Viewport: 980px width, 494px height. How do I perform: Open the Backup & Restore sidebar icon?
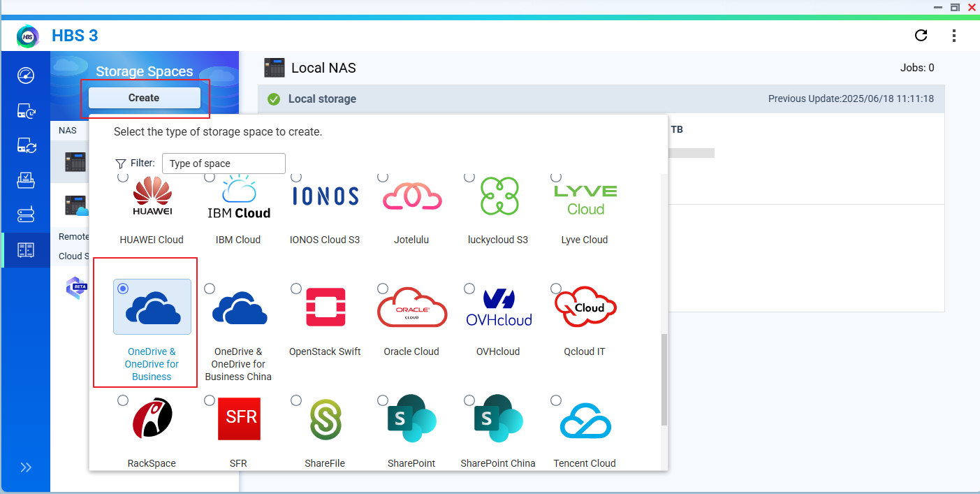coord(26,110)
